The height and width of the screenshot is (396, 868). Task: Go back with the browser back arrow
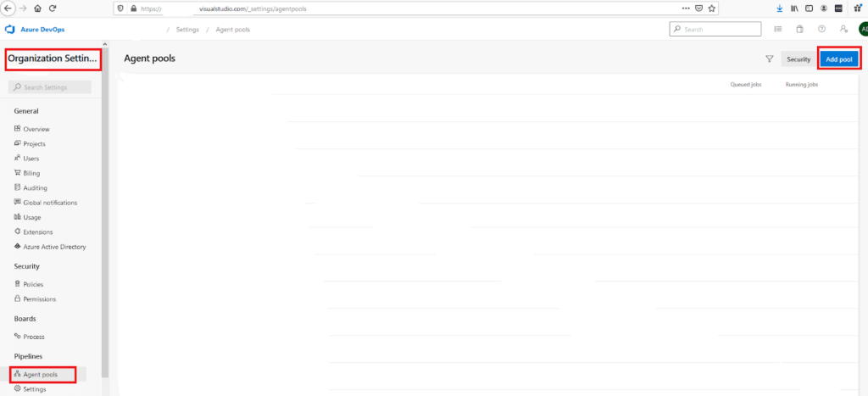point(8,8)
